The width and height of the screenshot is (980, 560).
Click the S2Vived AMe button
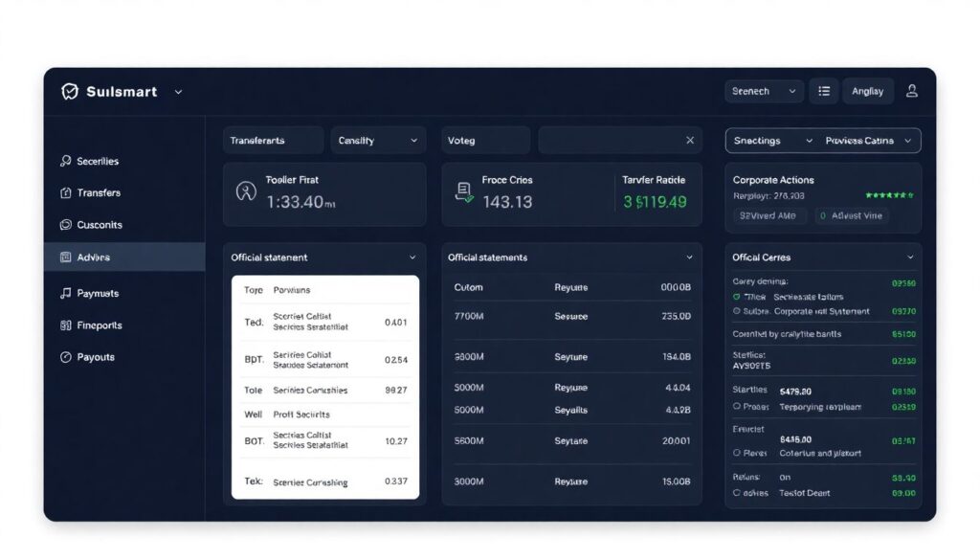pos(768,216)
